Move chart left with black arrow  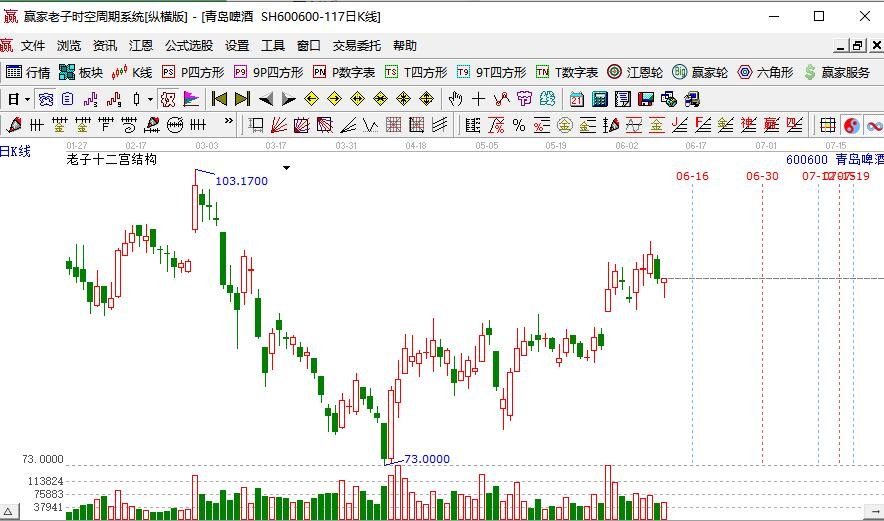pos(266,100)
